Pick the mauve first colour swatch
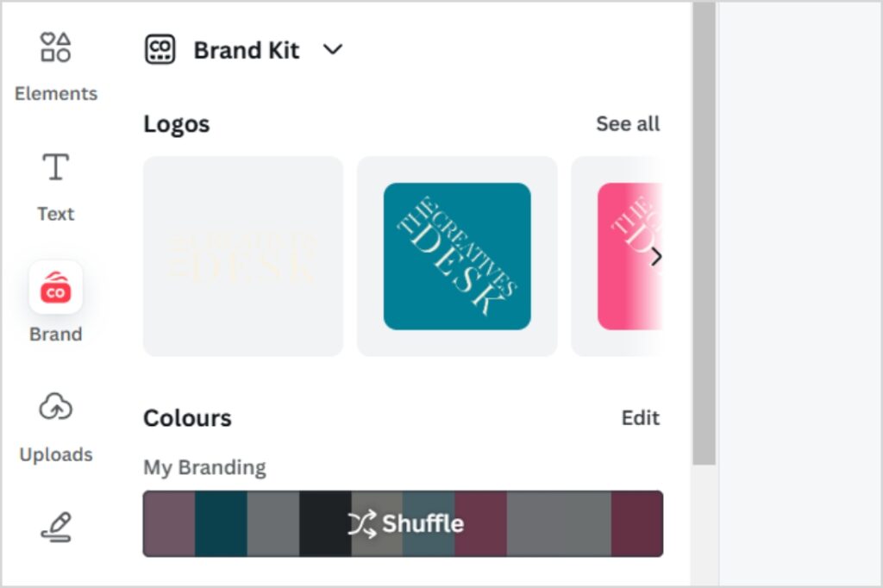 tap(169, 523)
